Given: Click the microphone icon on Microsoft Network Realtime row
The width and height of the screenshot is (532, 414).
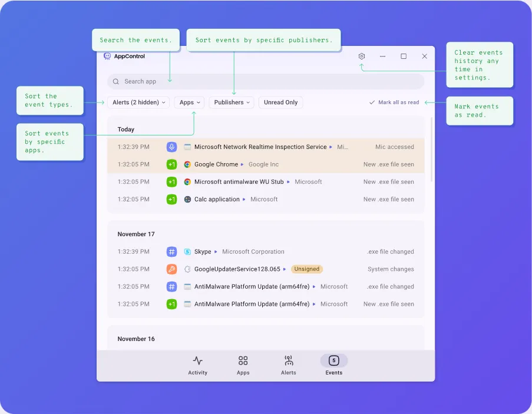Looking at the screenshot, I should click(x=171, y=147).
